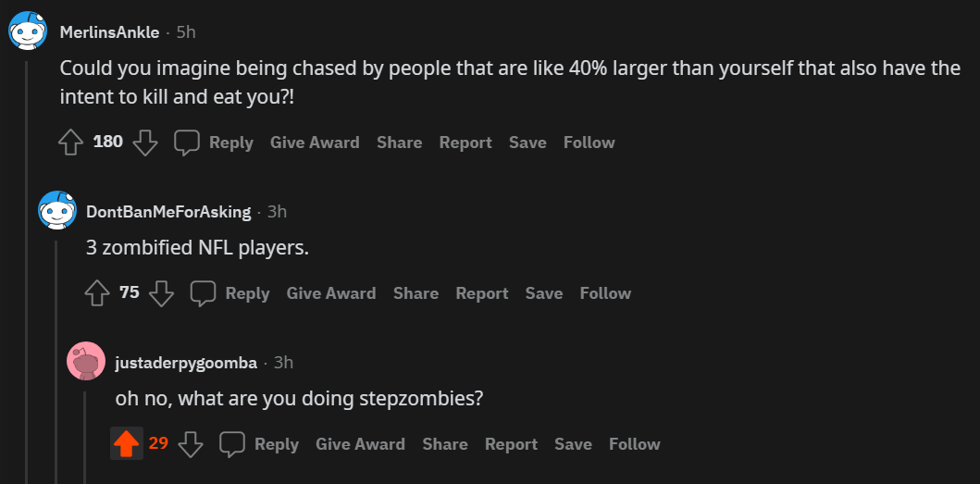Upvote DontBanMeForAsking's comment

pos(97,293)
